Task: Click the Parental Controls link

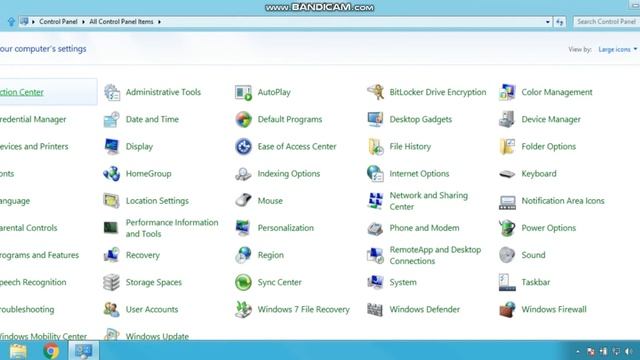Action: pyautogui.click(x=29, y=228)
